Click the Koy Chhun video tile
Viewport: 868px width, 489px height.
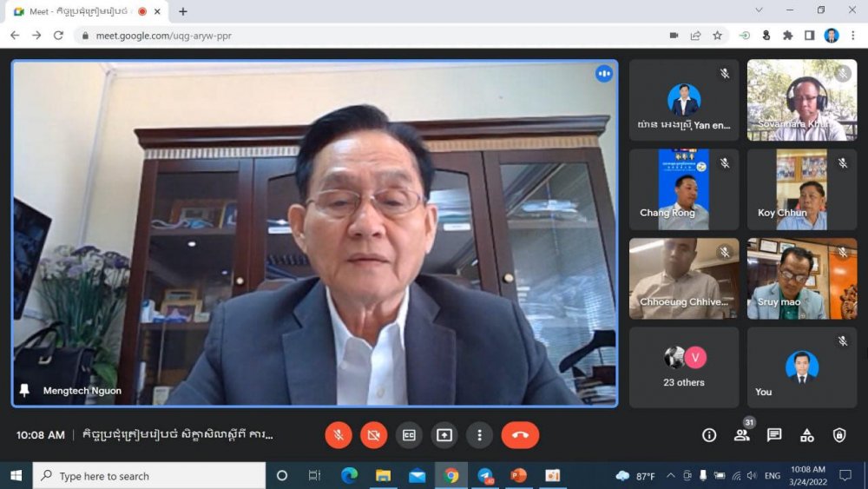click(x=802, y=189)
